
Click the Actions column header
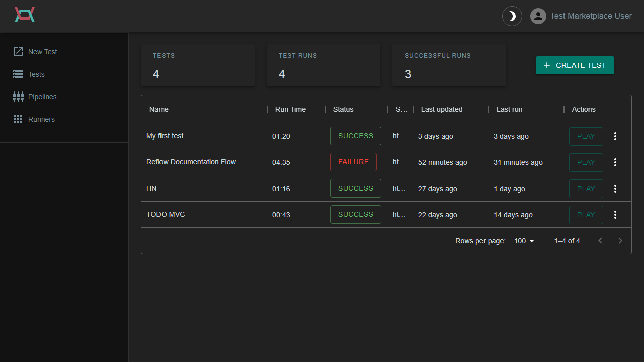(x=584, y=109)
